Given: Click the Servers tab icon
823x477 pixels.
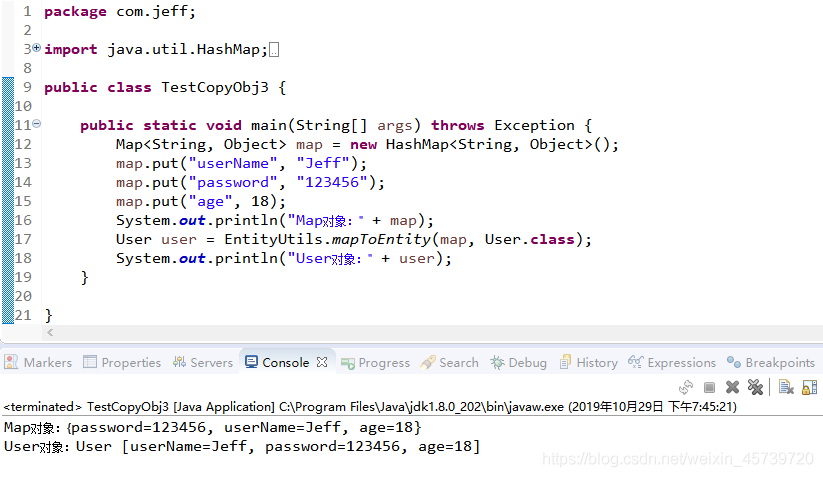Looking at the screenshot, I should [x=180, y=362].
